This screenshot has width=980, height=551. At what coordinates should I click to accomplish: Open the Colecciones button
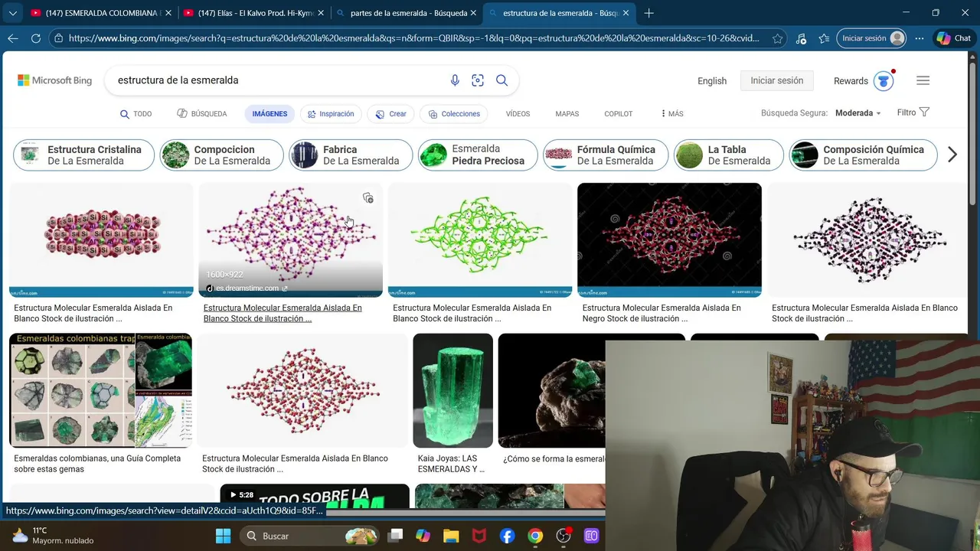[454, 114]
